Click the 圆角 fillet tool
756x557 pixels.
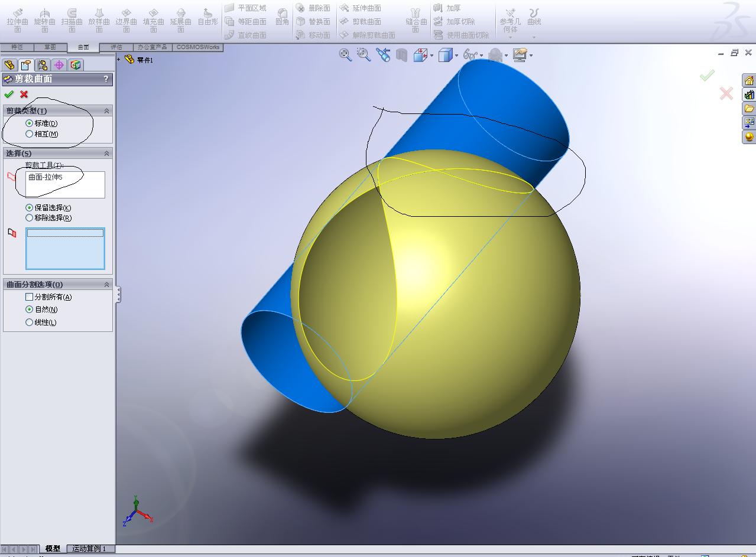(x=283, y=17)
